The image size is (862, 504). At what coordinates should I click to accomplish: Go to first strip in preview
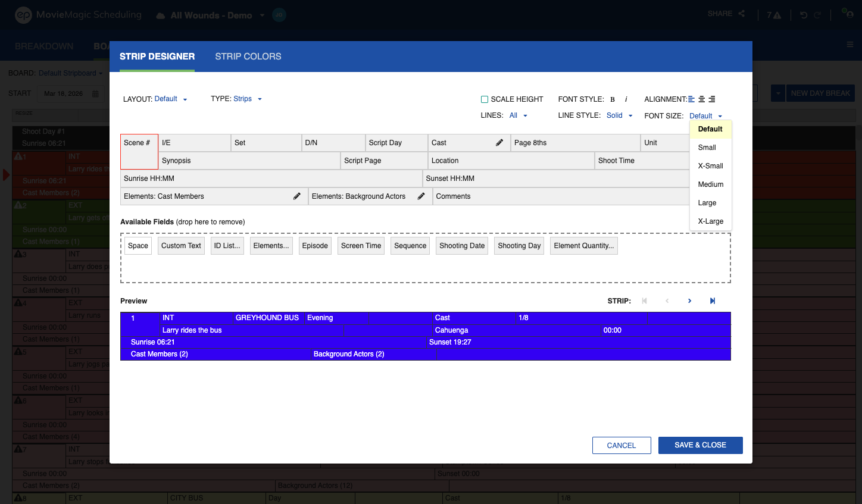click(644, 301)
